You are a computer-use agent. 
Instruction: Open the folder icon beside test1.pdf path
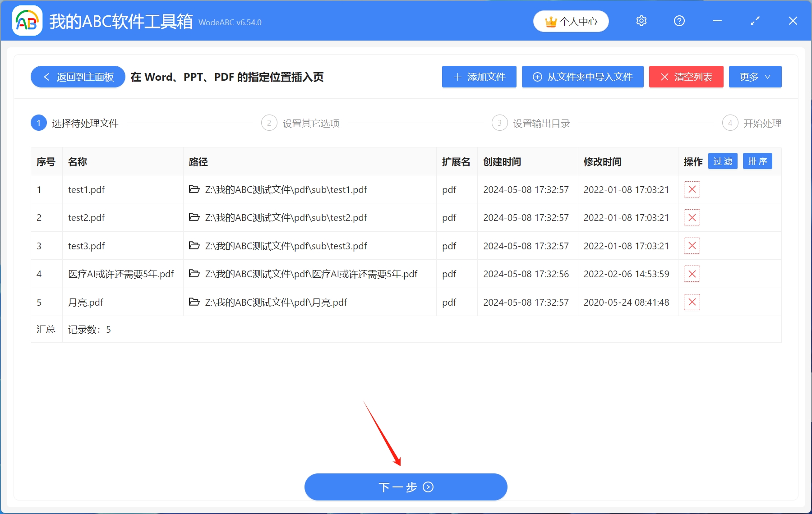pos(194,189)
